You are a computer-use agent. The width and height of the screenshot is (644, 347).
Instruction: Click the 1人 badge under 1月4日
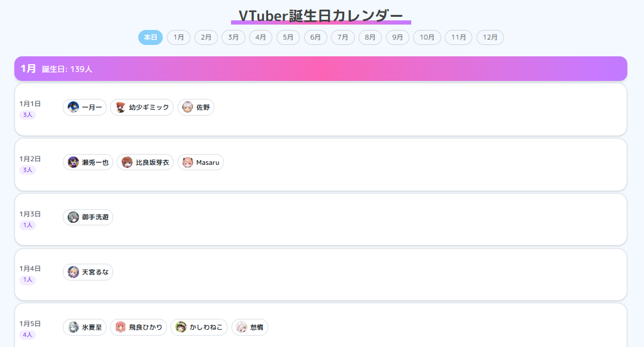point(28,280)
